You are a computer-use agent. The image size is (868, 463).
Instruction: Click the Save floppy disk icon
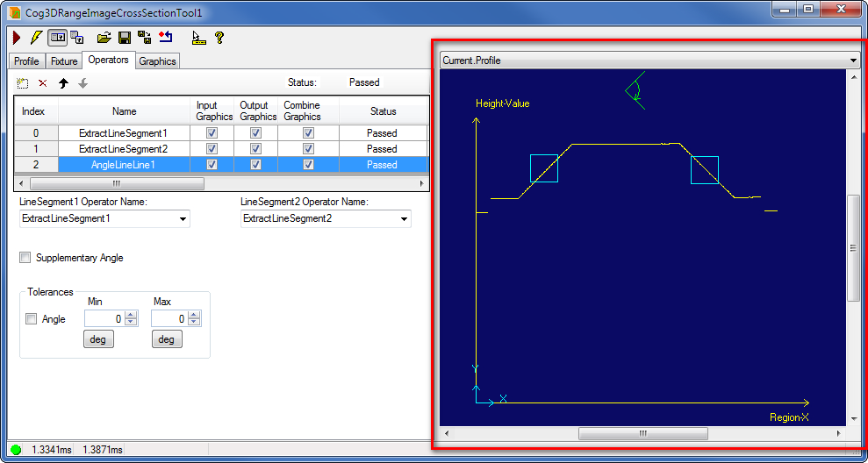[x=124, y=38]
